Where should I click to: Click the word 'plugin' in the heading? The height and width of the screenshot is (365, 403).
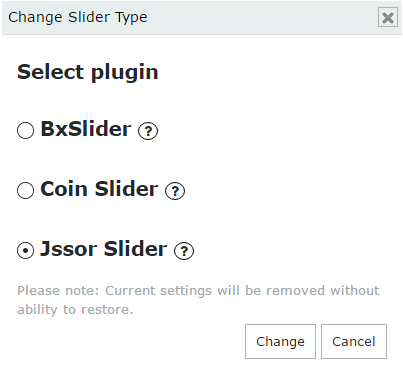125,73
